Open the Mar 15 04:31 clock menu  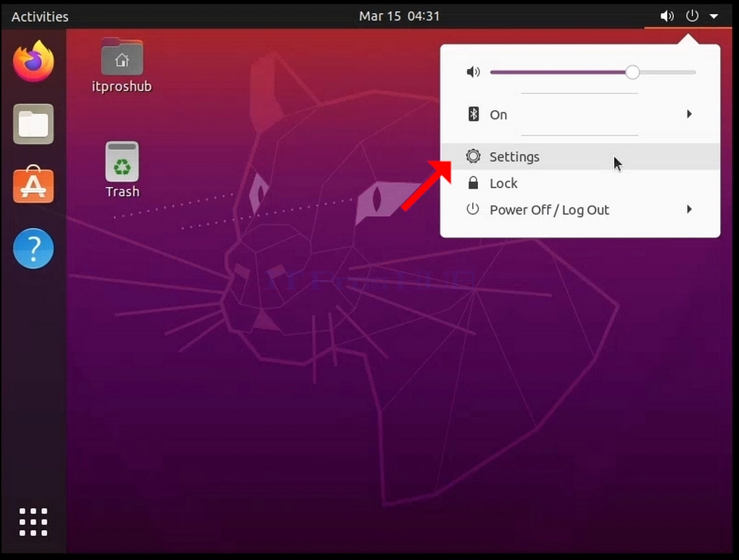399,16
